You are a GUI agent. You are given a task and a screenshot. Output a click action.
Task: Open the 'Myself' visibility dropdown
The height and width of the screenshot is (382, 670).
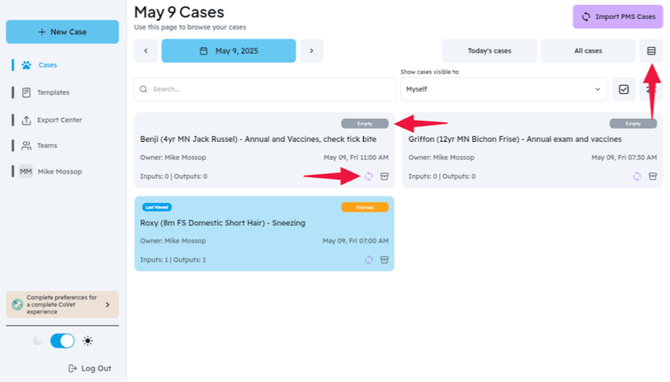click(504, 89)
